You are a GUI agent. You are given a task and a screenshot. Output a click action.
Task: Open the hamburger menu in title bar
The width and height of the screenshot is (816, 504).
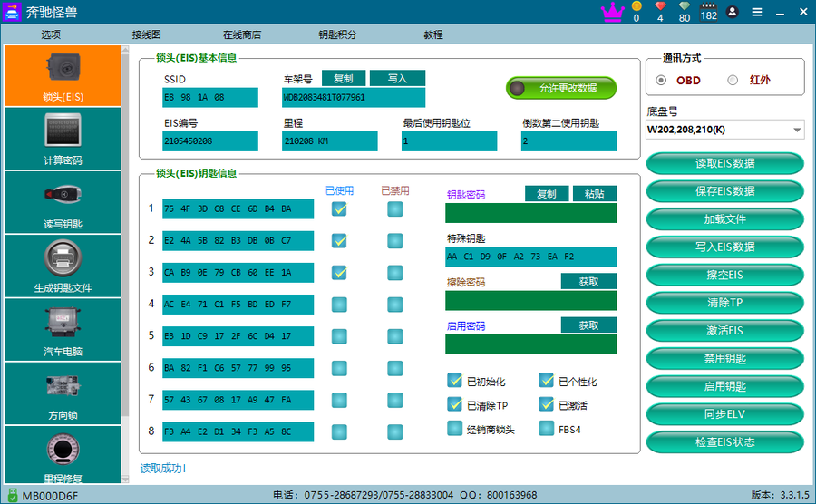pyautogui.click(x=757, y=12)
